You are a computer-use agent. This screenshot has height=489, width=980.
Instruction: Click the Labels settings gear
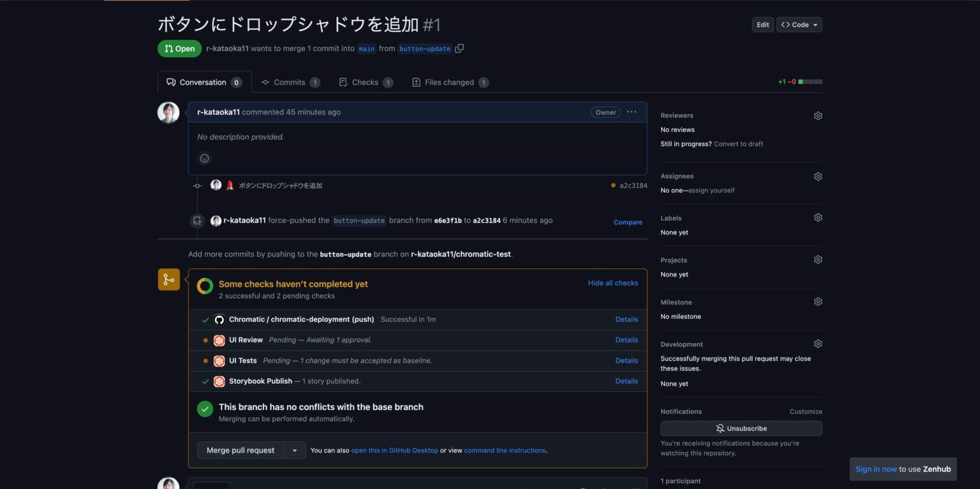tap(817, 217)
